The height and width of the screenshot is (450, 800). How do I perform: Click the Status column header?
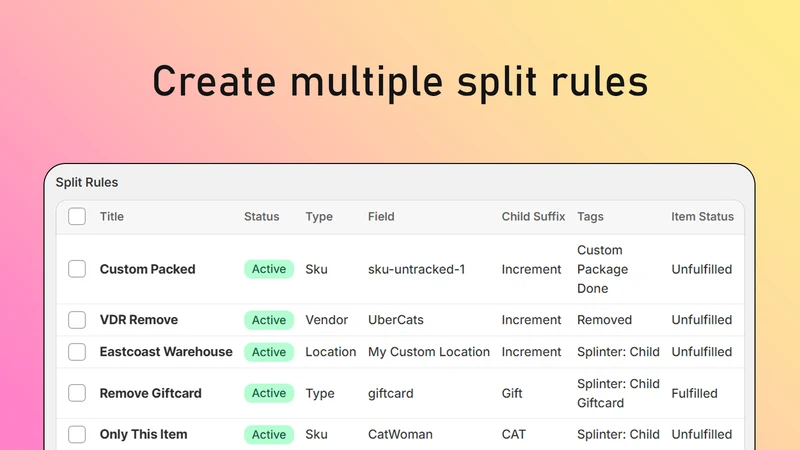261,216
